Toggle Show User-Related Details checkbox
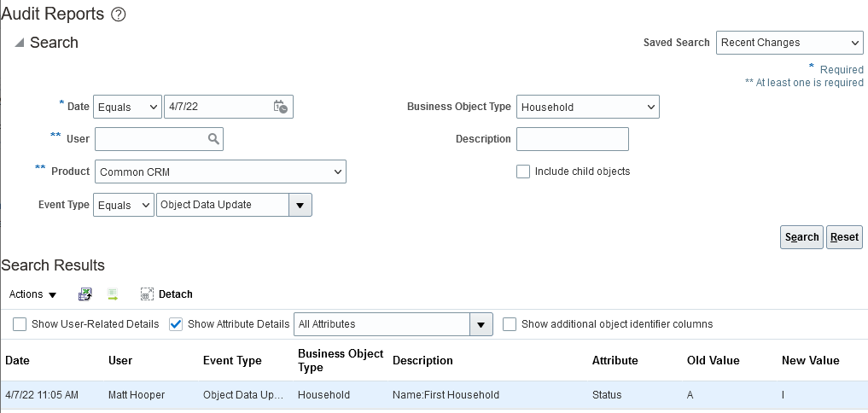This screenshot has width=868, height=413. tap(20, 324)
